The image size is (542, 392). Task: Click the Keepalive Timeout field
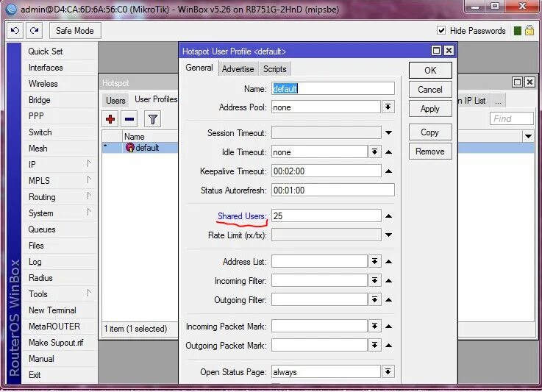click(327, 171)
